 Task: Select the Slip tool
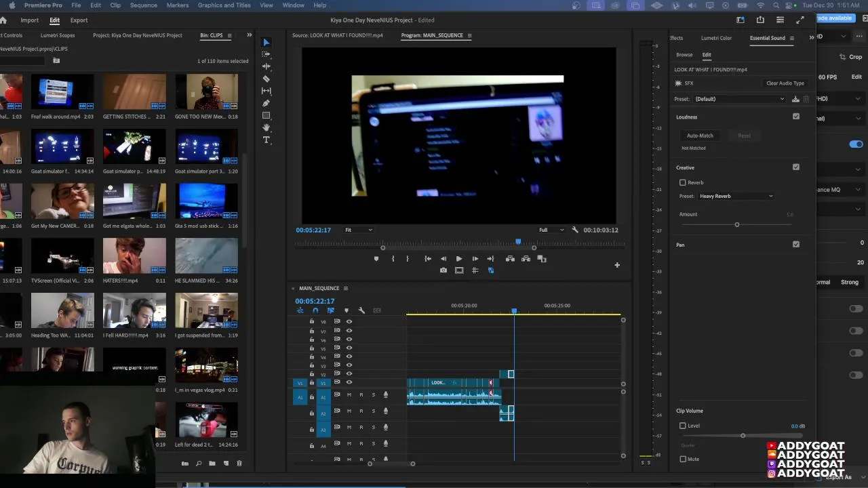coord(266,91)
